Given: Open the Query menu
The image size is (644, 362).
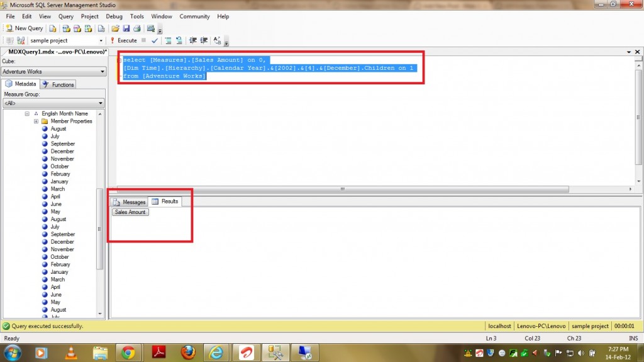Looking at the screenshot, I should [x=65, y=16].
